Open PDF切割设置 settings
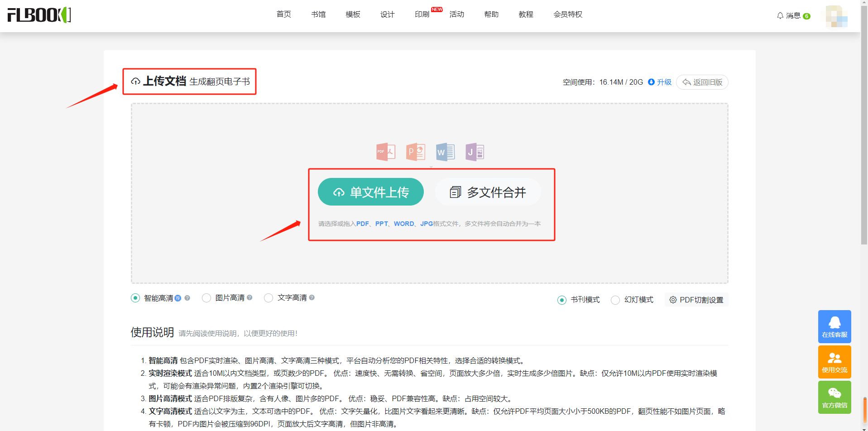868x431 pixels. 696,300
